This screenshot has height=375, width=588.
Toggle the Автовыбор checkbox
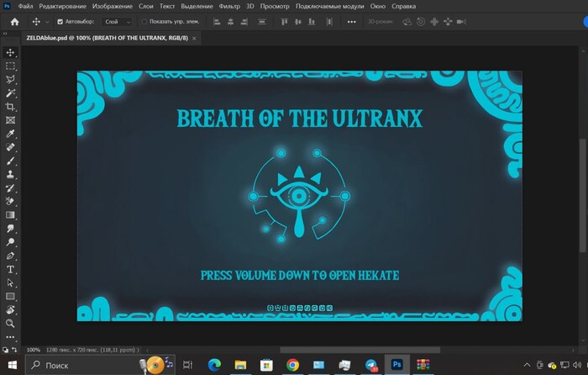[60, 22]
